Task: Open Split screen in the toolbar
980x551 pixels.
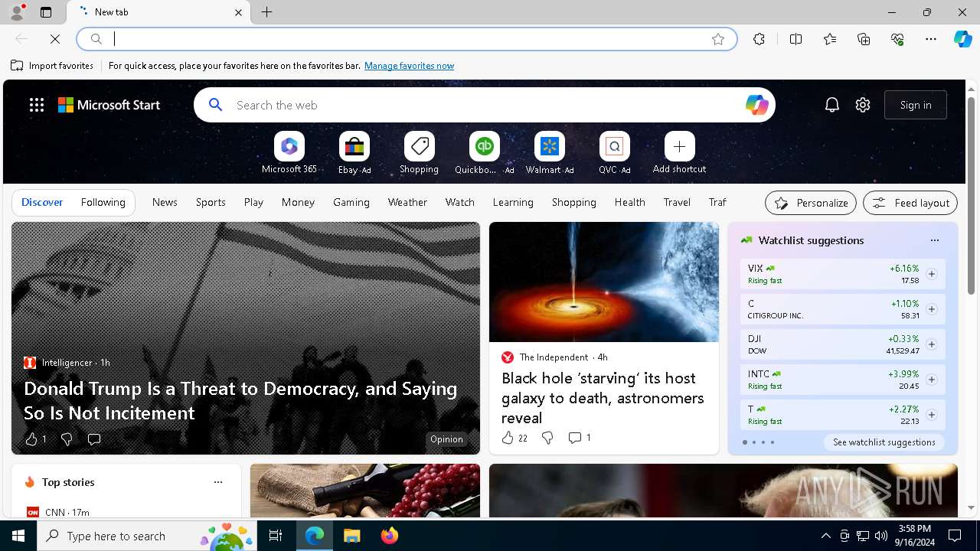Action: point(795,39)
